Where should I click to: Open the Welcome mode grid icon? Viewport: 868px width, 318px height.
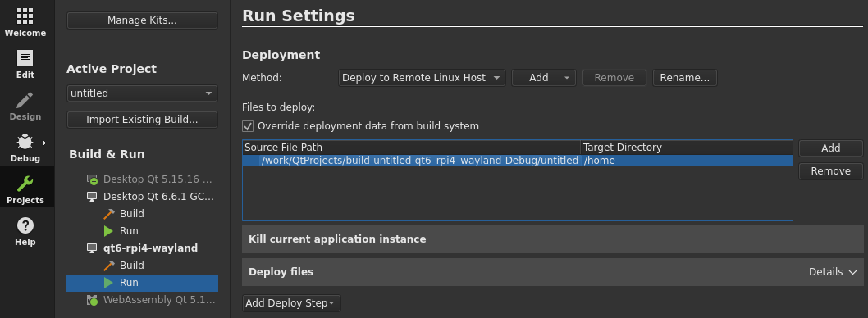pyautogui.click(x=25, y=16)
